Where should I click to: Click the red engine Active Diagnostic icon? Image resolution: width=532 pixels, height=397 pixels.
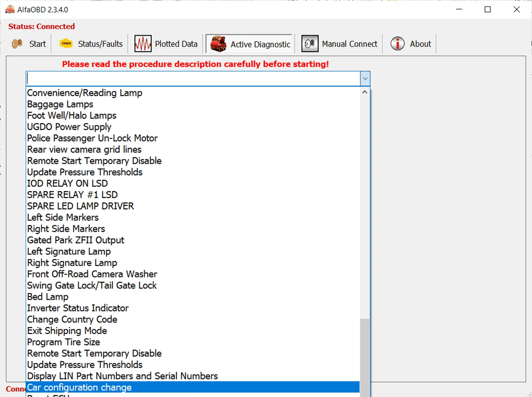218,44
